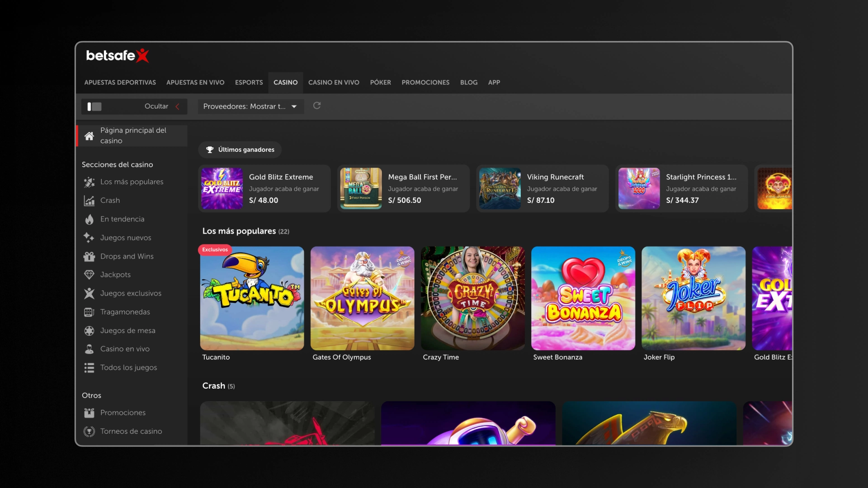Click the S/ 506.50 winning amount

pos(404,200)
